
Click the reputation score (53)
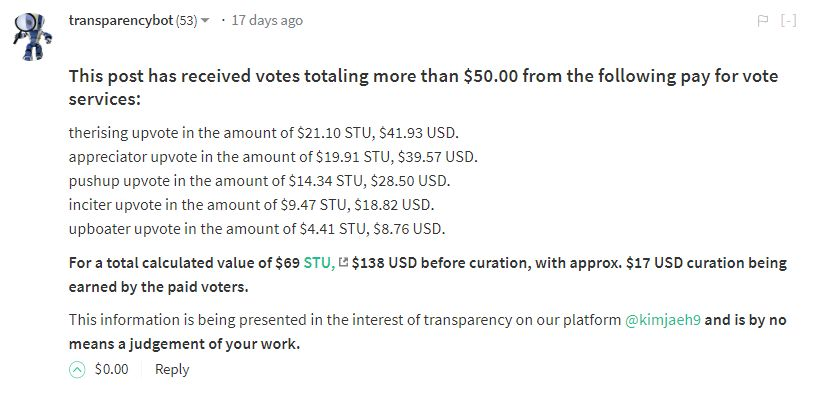[x=186, y=21]
